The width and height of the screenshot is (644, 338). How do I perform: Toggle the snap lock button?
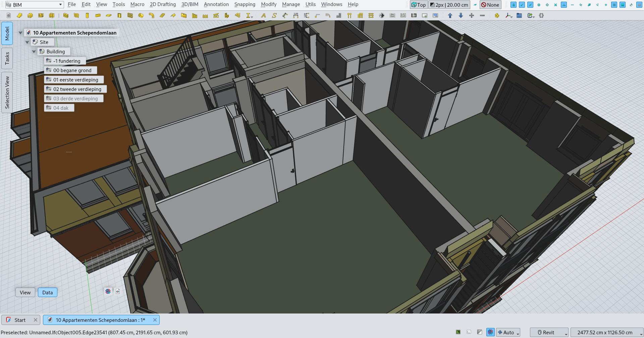point(514,5)
